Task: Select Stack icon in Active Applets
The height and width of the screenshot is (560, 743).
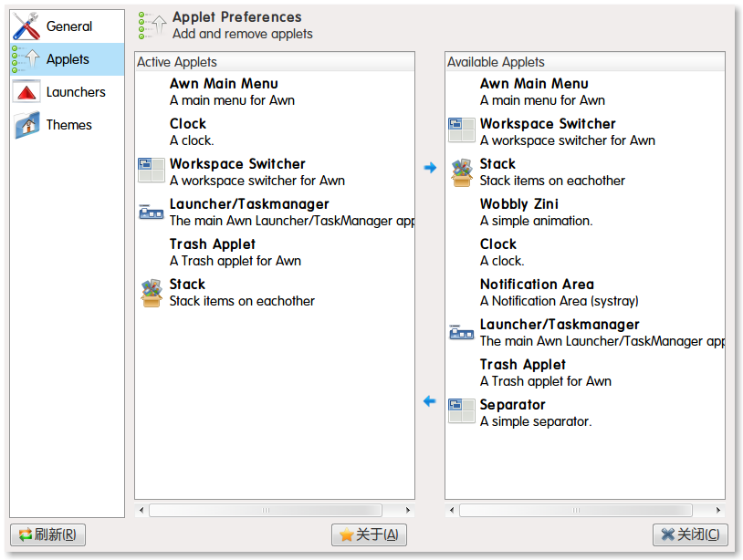Action: coord(152,293)
